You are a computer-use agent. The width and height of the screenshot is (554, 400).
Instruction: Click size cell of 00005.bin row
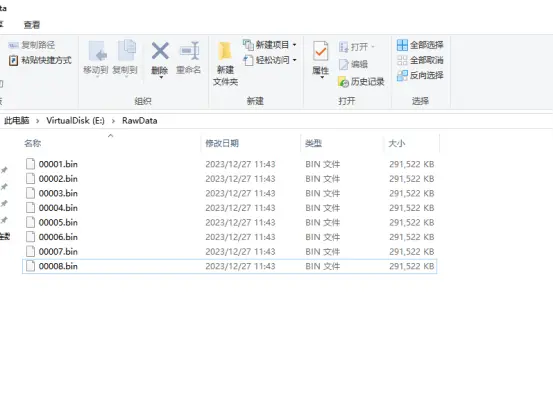coord(412,222)
